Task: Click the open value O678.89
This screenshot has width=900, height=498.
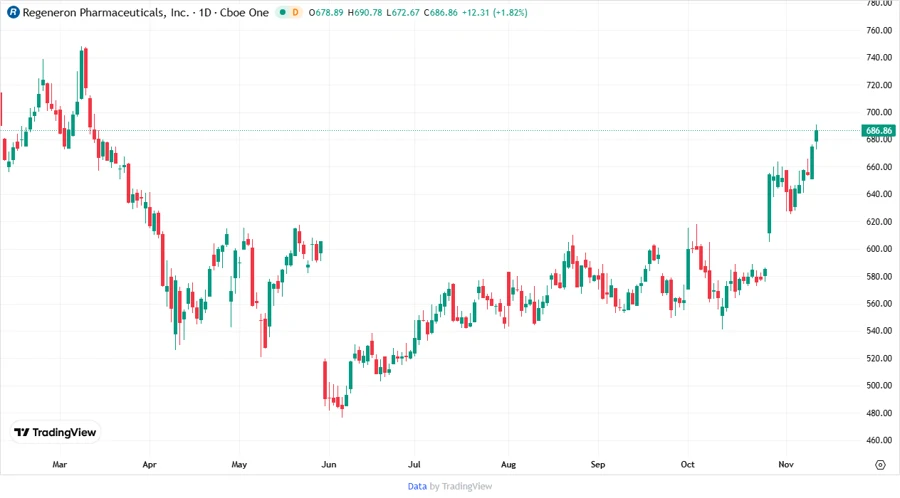Action: [x=325, y=12]
